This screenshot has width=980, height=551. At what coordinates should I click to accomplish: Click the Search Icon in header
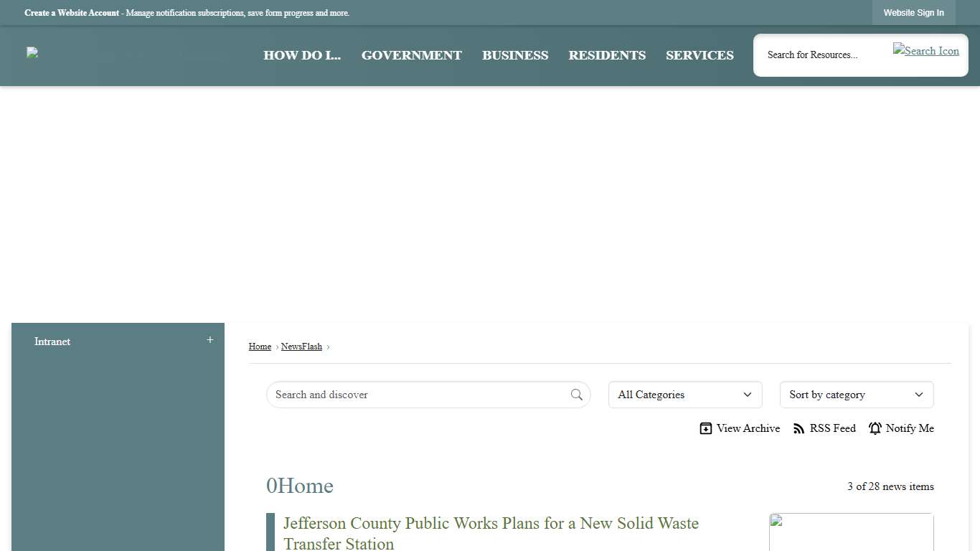click(x=925, y=51)
